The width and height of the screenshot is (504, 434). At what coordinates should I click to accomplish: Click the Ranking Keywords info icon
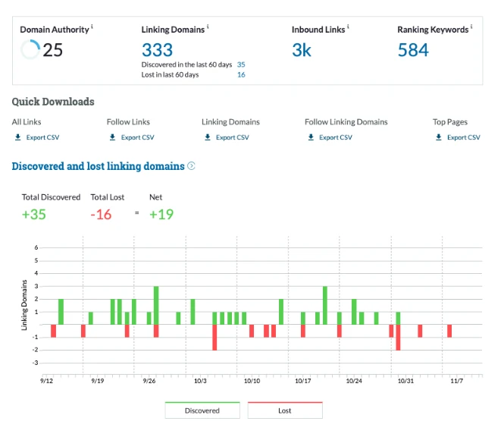(x=471, y=27)
